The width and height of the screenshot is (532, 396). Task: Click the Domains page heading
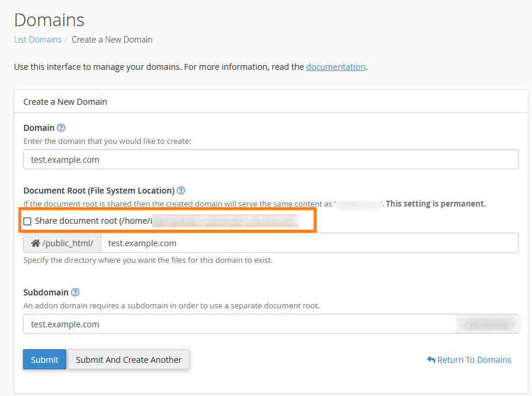[49, 20]
